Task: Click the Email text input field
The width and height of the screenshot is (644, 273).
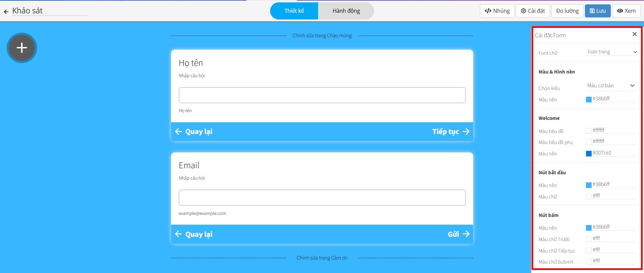Action: [x=322, y=197]
